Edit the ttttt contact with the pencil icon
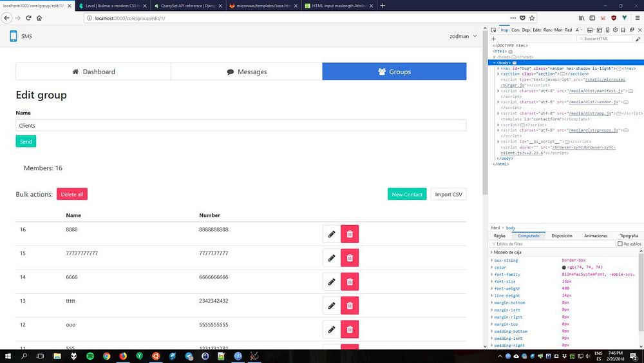 [332, 306]
